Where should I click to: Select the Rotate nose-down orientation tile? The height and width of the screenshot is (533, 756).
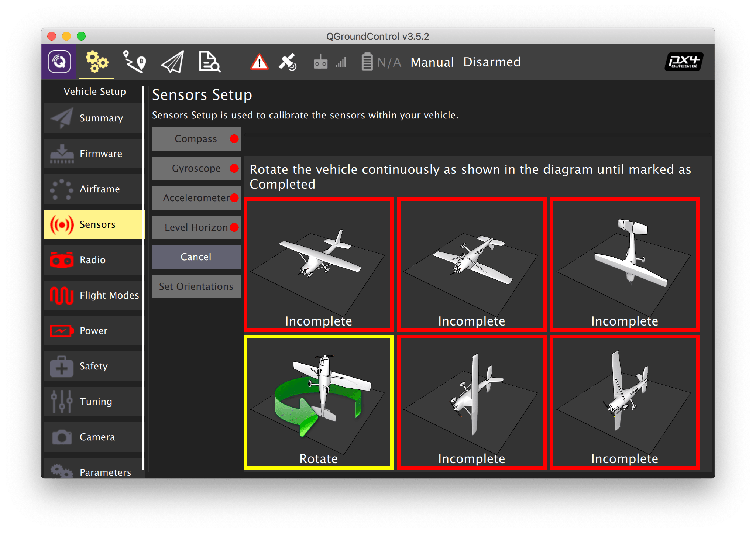pos(319,402)
